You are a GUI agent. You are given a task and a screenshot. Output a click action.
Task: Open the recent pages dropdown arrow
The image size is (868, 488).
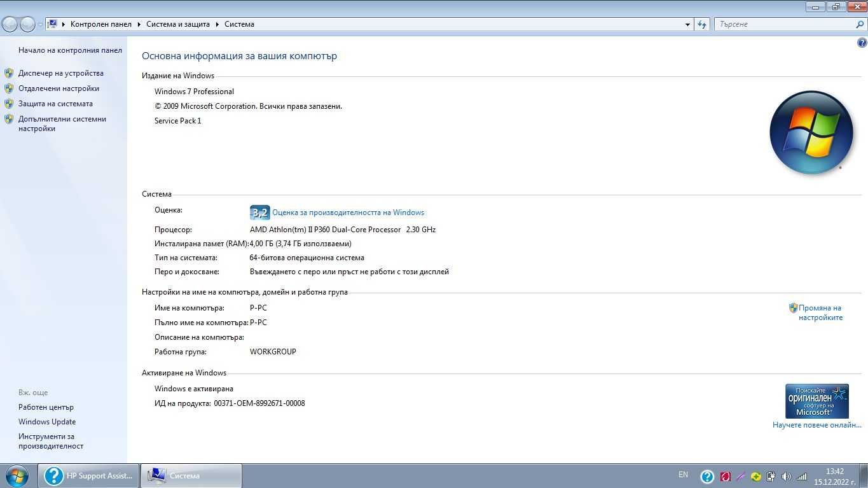click(x=41, y=24)
